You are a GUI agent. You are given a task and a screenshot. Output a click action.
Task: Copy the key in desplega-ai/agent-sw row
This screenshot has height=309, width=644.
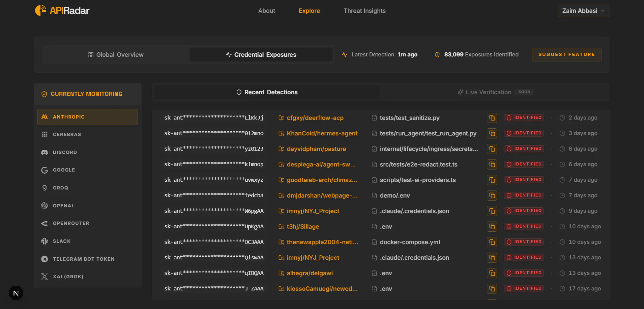point(492,164)
